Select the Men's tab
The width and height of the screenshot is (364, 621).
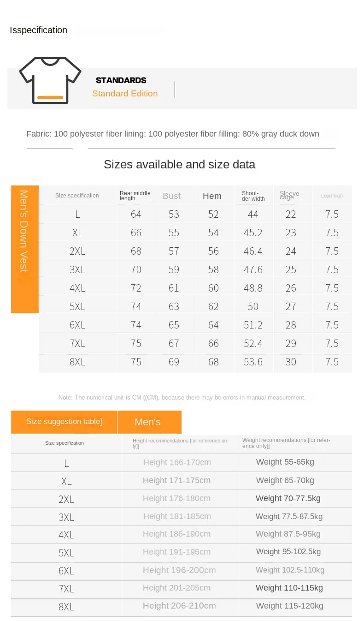coord(148,422)
